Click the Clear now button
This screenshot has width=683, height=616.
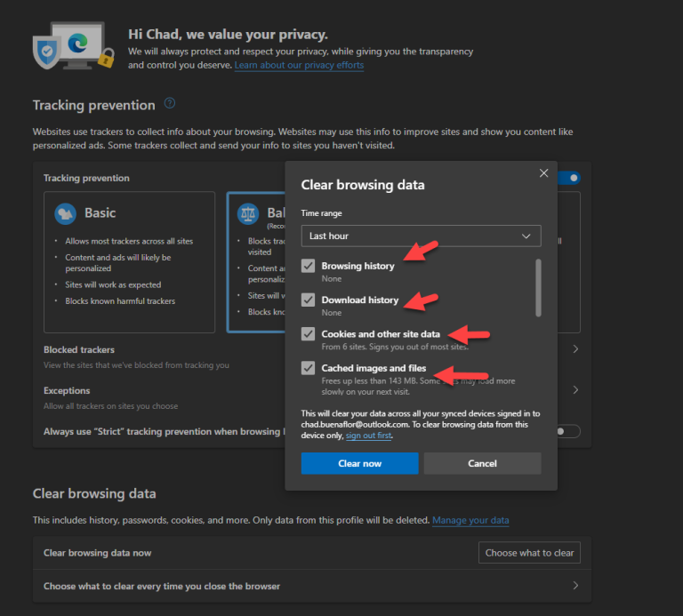click(x=360, y=463)
